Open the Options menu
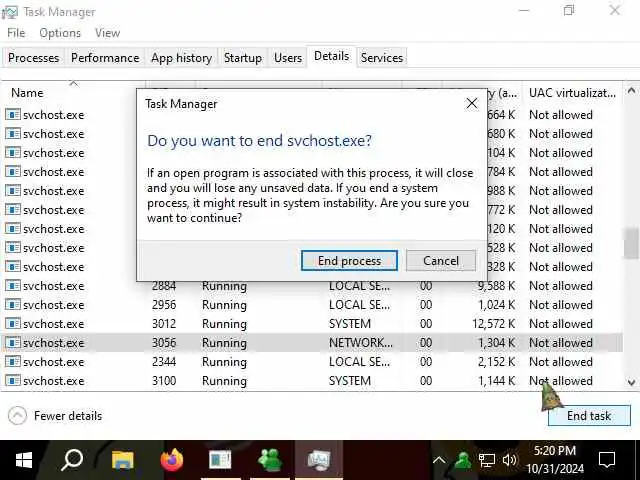Screen dimensions: 640x480 pyautogui.click(x=60, y=33)
